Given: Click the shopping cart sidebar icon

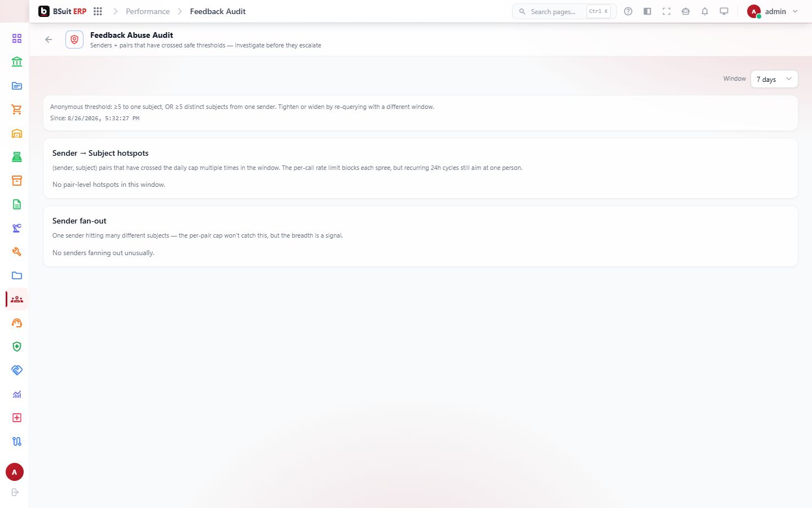Looking at the screenshot, I should (x=17, y=110).
